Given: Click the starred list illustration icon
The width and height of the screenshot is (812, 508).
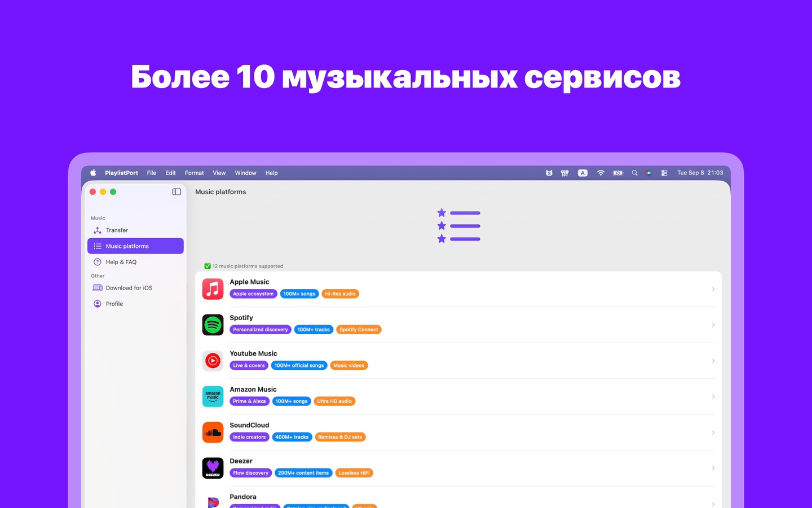Looking at the screenshot, I should [x=459, y=226].
